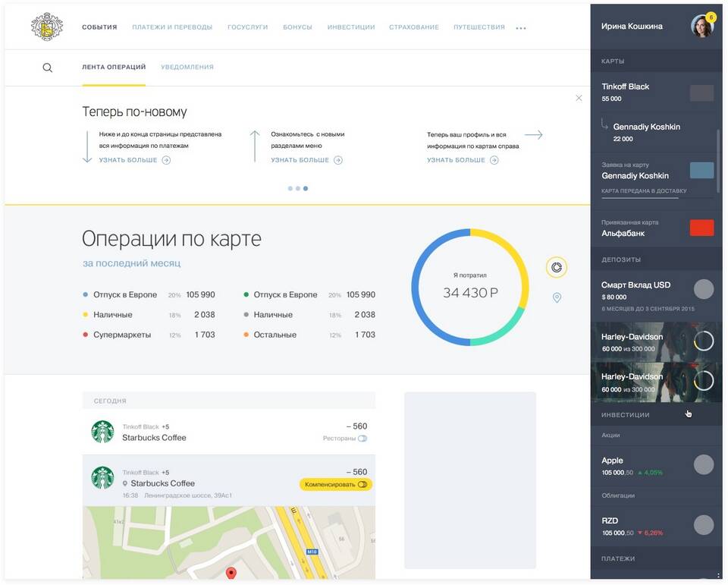Viewport: 728px width, 585px height.
Task: Open the three-dots more menu
Action: click(521, 28)
